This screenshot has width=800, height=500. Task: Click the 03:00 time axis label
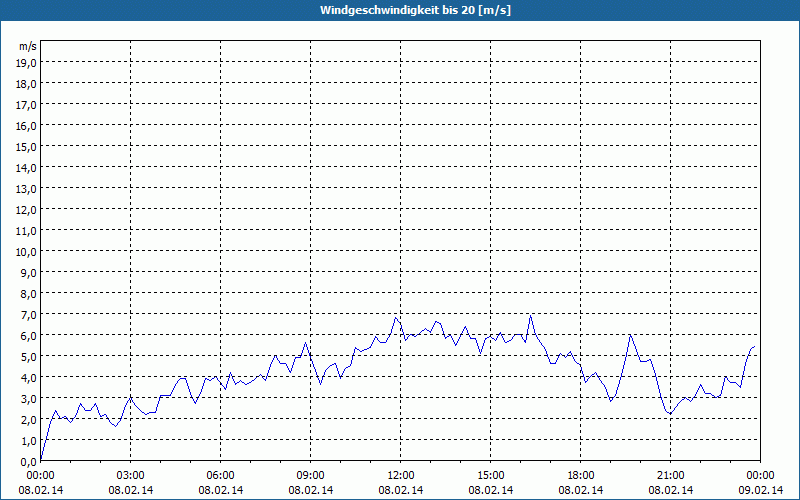[x=131, y=476]
